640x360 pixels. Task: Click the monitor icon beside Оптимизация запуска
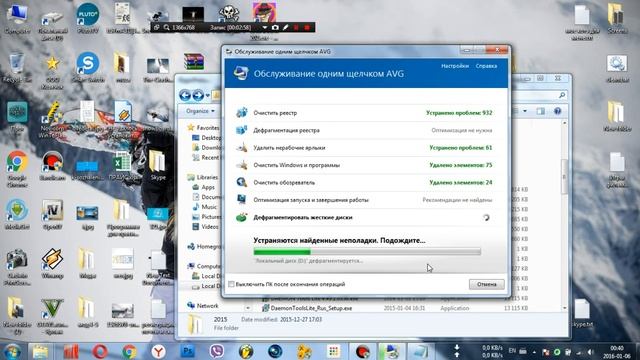242,200
